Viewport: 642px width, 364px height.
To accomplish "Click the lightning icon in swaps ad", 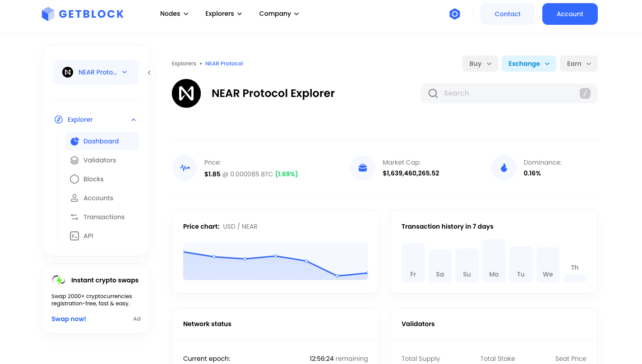I will point(59,280).
